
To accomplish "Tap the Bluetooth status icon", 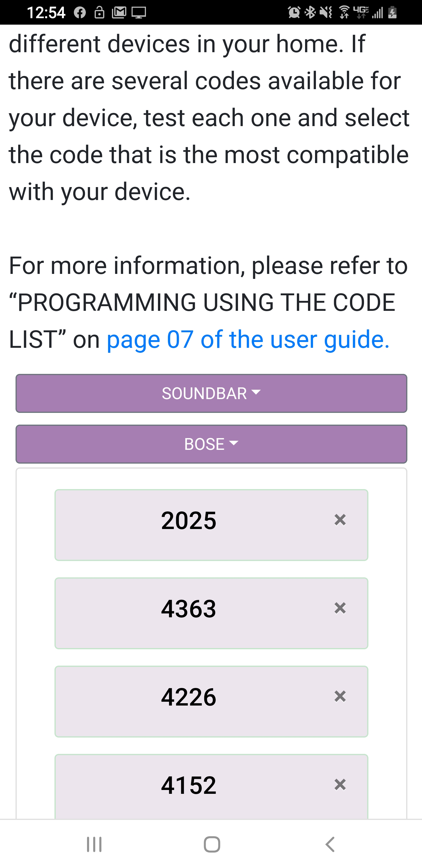I will [310, 13].
